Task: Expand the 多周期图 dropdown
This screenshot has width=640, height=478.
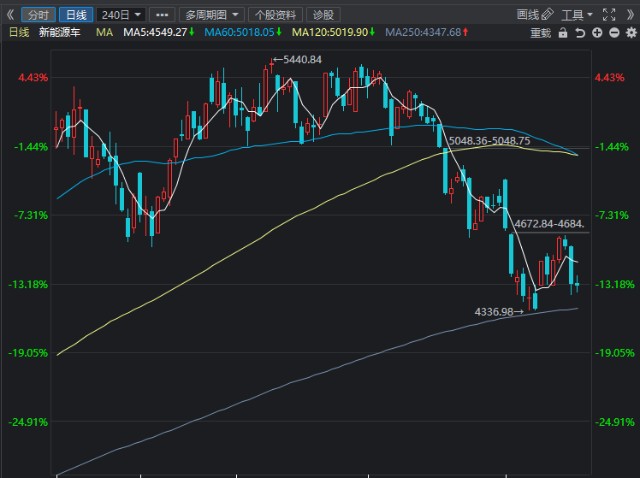Action: 211,15
